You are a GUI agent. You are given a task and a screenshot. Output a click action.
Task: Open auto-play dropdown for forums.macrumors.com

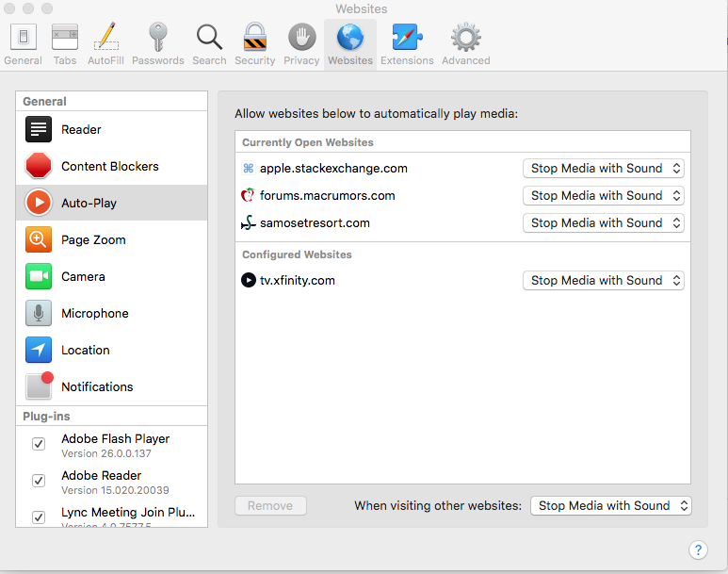[603, 196]
